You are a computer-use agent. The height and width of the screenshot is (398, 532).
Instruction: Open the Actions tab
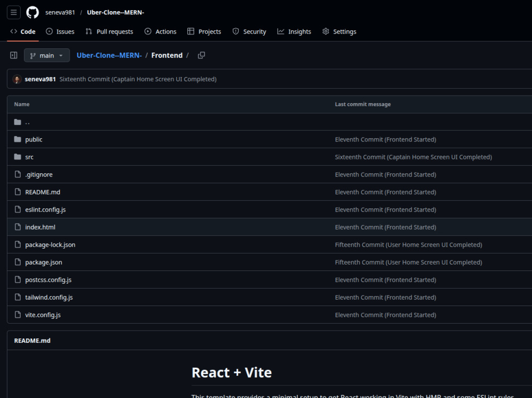click(x=161, y=31)
